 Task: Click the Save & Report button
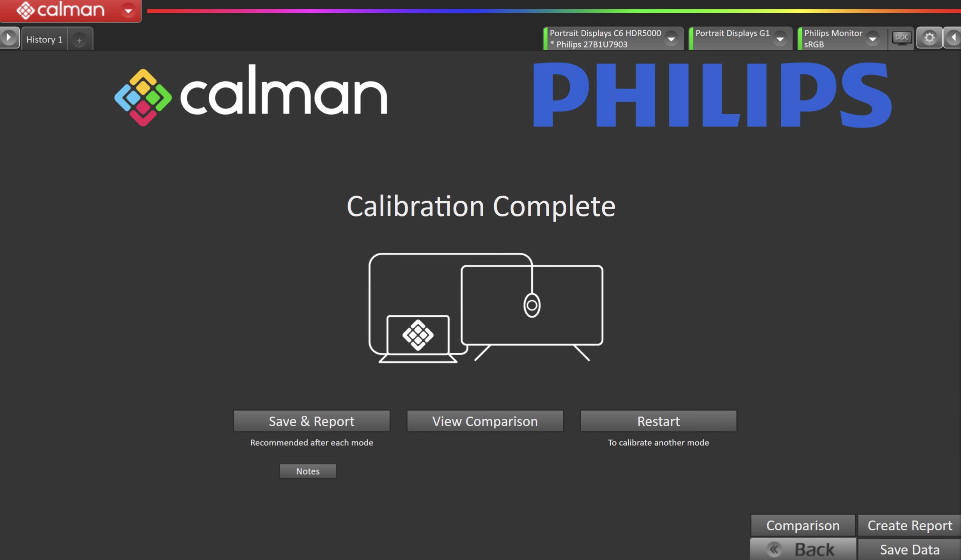(x=312, y=421)
